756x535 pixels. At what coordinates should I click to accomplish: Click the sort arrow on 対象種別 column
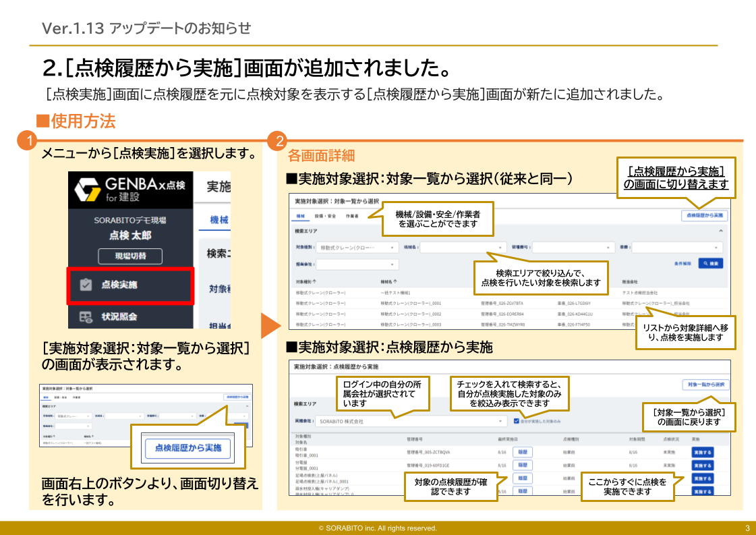314,281
